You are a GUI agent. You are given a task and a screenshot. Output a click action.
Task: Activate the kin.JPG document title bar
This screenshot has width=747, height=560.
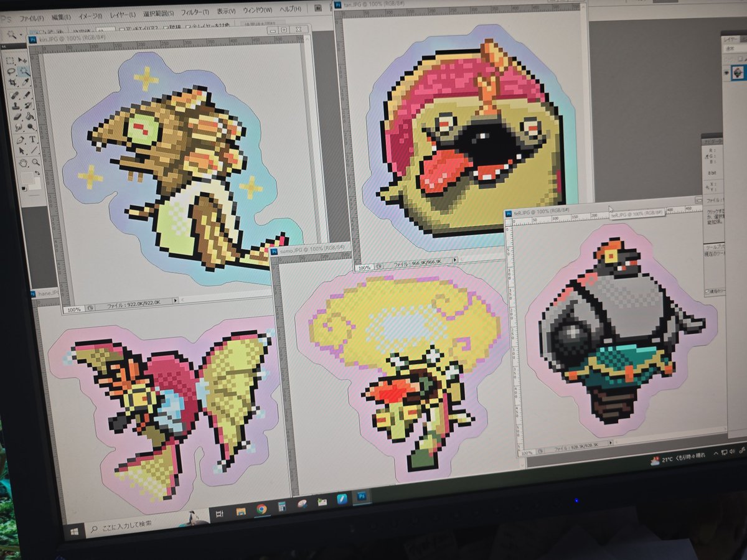(168, 36)
